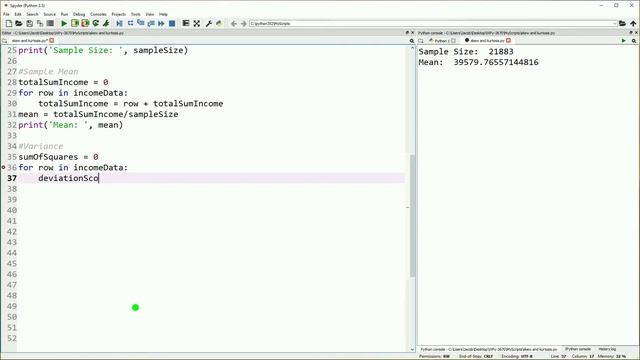This screenshot has width=640, height=360.
Task: Click the Mean value in the console output
Action: pos(496,62)
